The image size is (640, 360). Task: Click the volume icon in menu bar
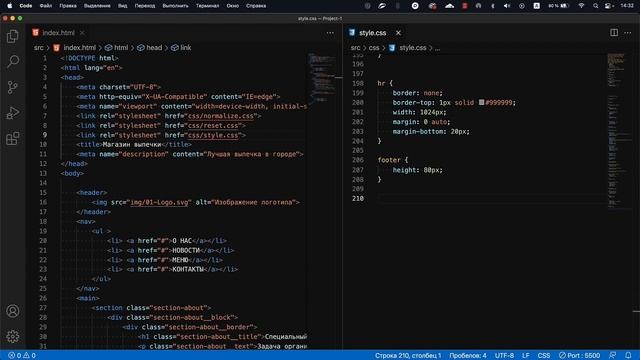[507, 6]
